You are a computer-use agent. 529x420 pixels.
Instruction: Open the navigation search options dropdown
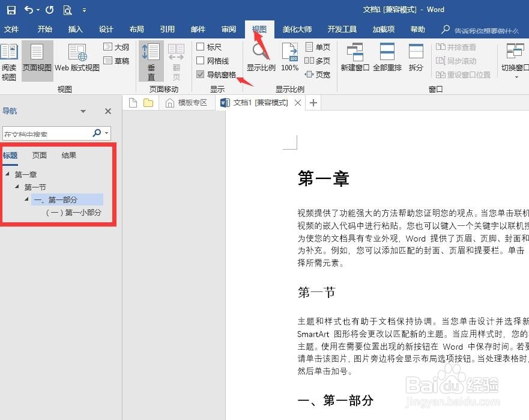pyautogui.click(x=106, y=133)
